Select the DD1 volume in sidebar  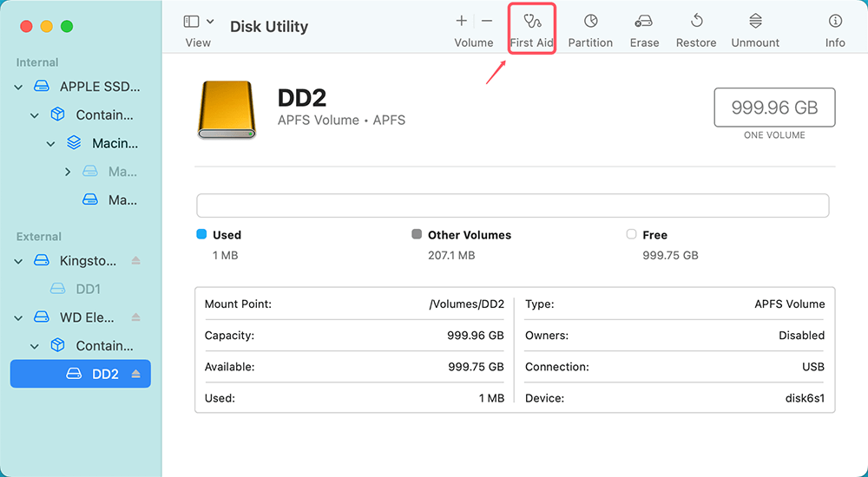[87, 289]
